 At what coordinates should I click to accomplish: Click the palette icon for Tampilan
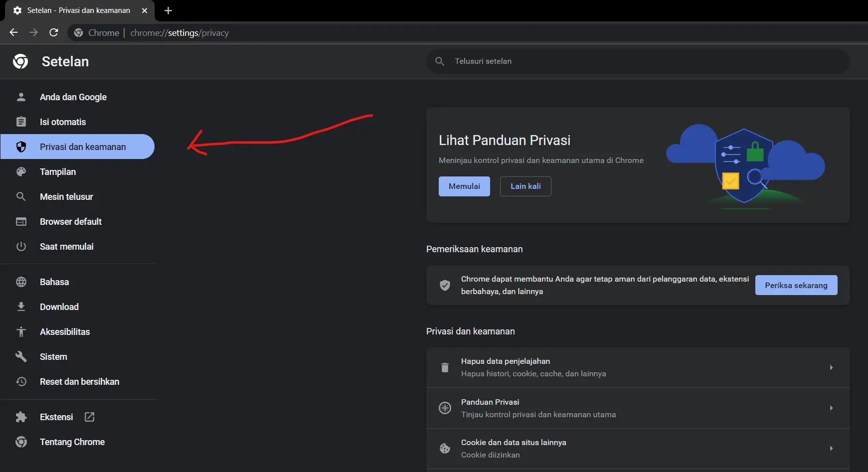point(21,171)
